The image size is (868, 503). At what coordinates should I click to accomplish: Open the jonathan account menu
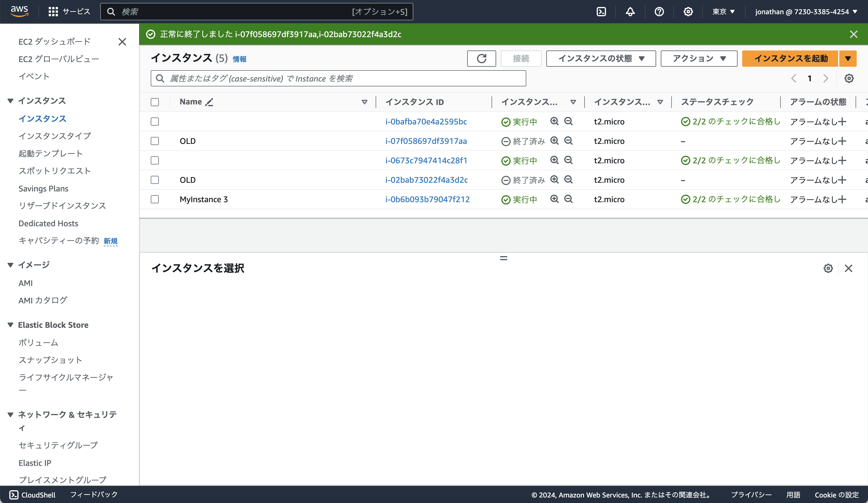pyautogui.click(x=806, y=11)
